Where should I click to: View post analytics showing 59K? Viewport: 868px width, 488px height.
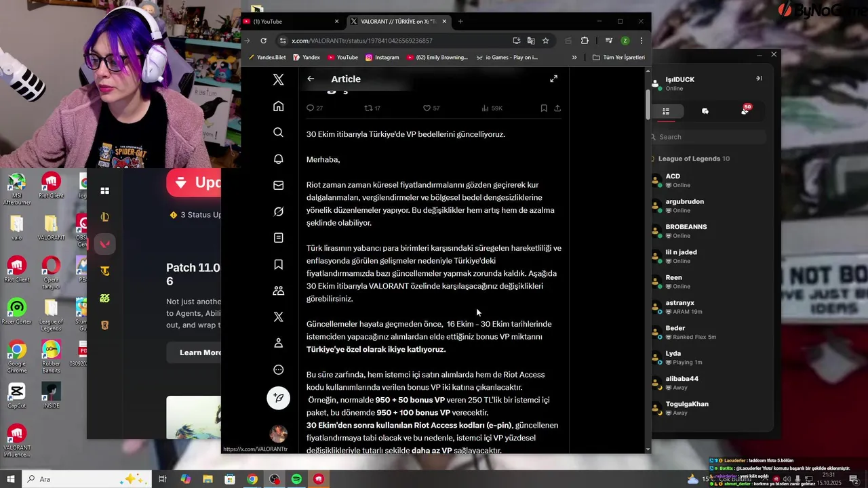pos(492,108)
